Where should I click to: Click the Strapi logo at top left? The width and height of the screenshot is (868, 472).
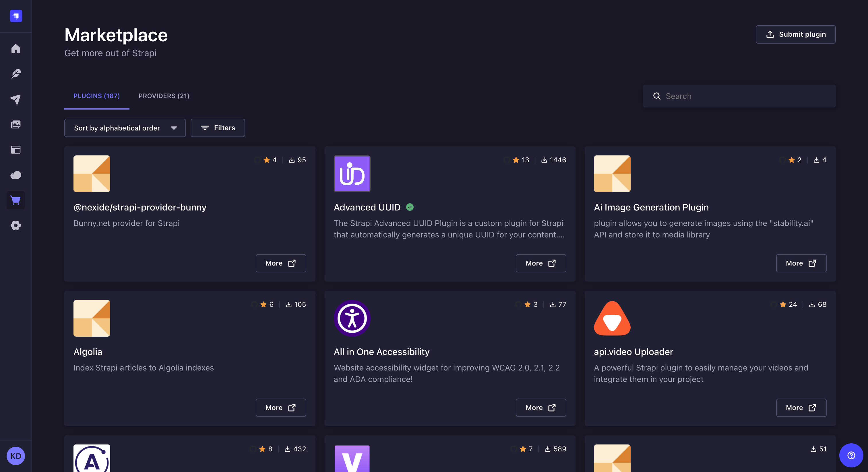click(15, 16)
